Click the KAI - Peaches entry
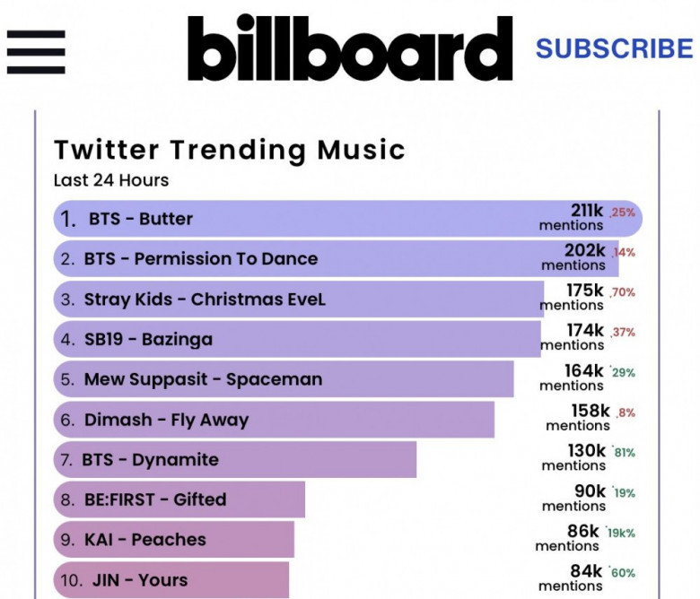The height and width of the screenshot is (599, 700). click(x=144, y=540)
